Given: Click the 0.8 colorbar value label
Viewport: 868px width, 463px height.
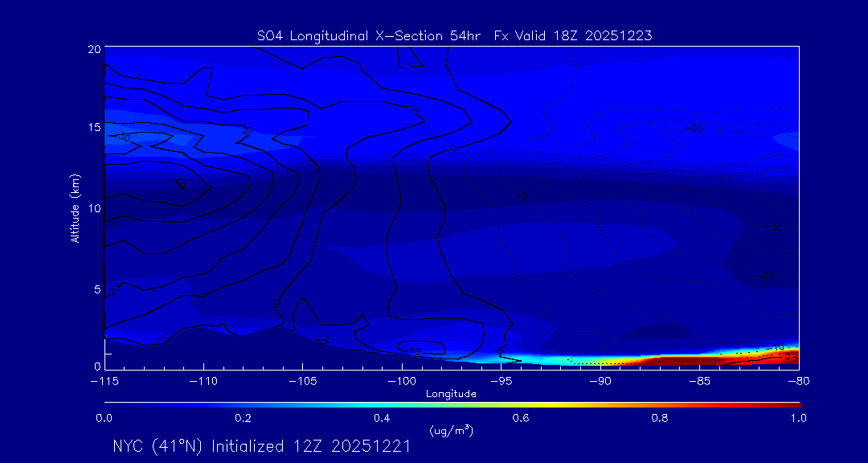Looking at the screenshot, I should (x=660, y=418).
